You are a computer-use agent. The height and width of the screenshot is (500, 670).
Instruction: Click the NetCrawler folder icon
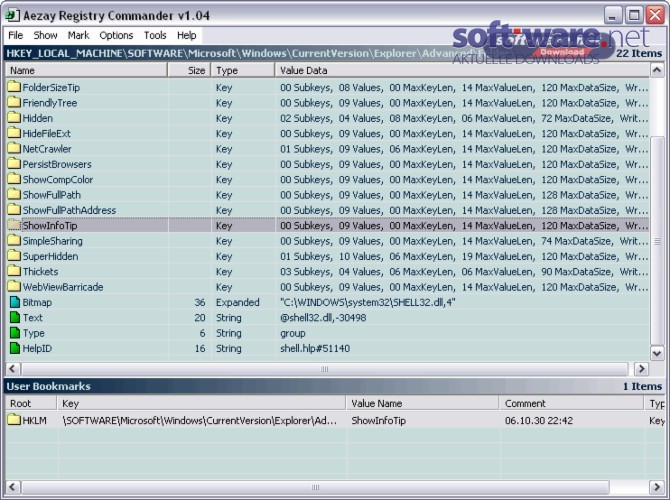click(14, 149)
